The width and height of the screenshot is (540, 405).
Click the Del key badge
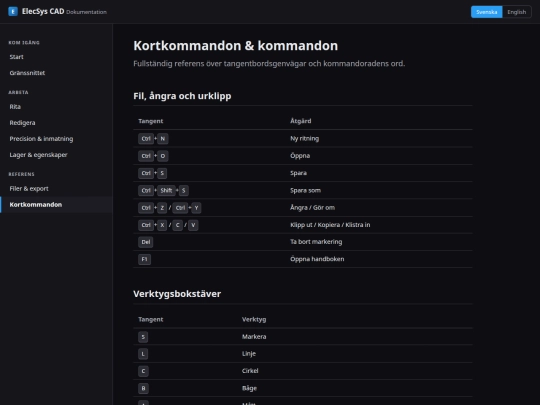point(146,242)
